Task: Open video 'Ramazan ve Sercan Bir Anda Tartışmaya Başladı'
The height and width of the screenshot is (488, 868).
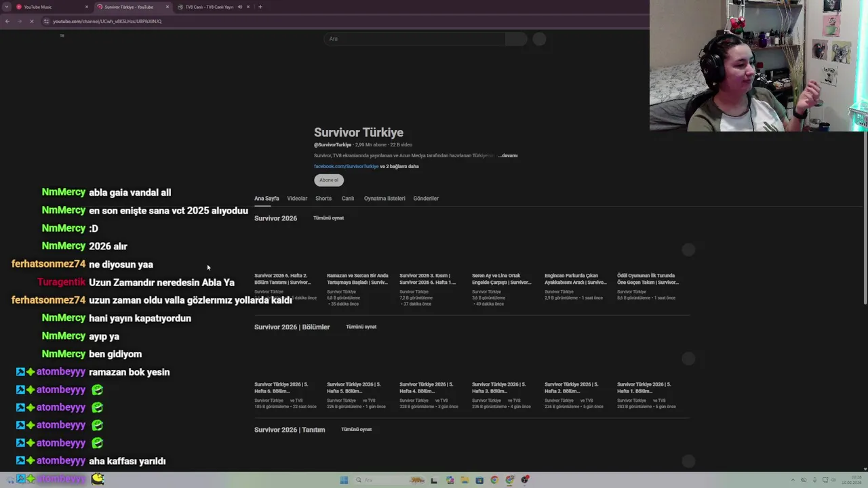Action: (x=357, y=279)
